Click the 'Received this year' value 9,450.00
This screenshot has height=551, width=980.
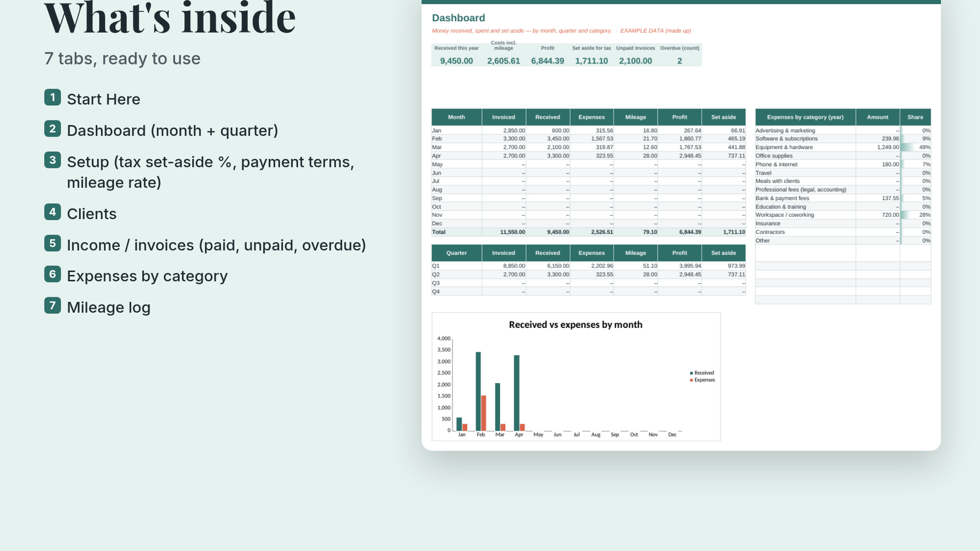456,61
